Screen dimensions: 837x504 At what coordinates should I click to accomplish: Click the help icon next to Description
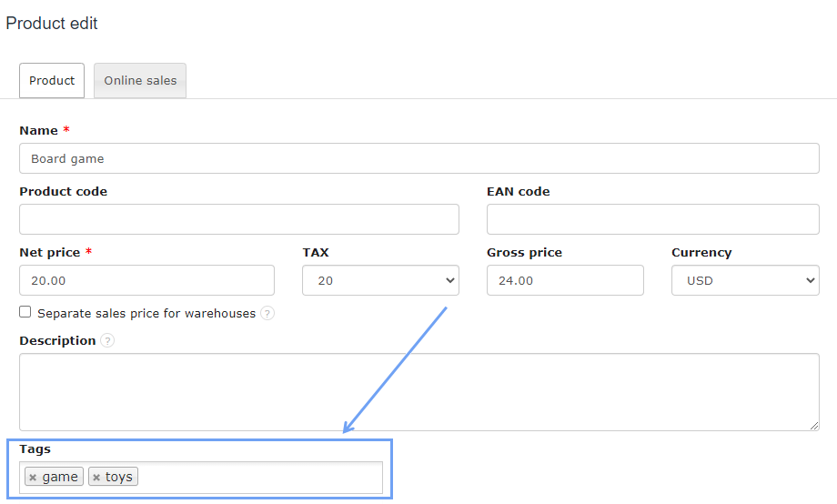[x=107, y=341]
